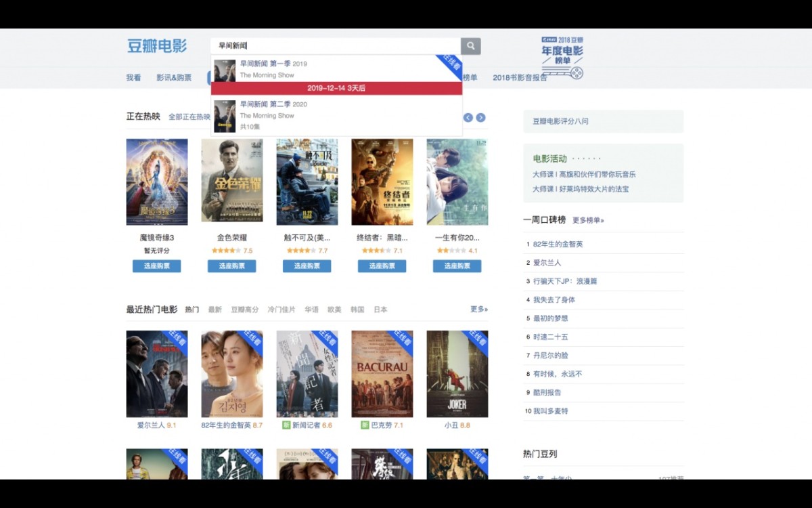Click the green 新 badge beside 新闻记者

click(286, 425)
